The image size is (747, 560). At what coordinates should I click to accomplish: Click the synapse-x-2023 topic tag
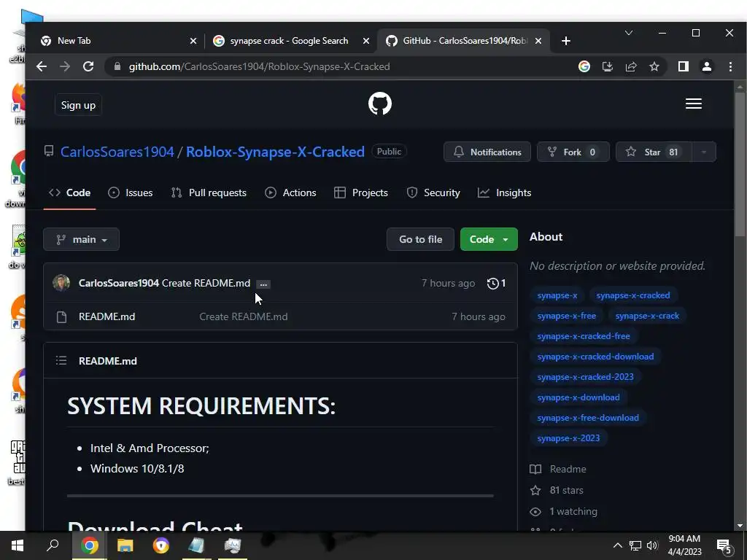(568, 438)
